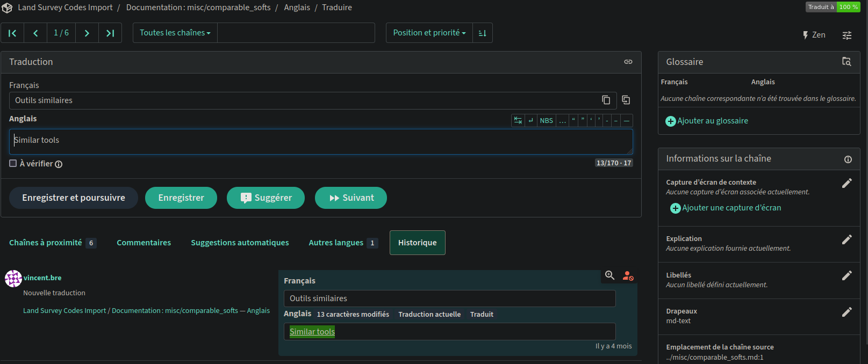The width and height of the screenshot is (868, 364).
Task: Insert opening single quotation mark
Action: (591, 120)
